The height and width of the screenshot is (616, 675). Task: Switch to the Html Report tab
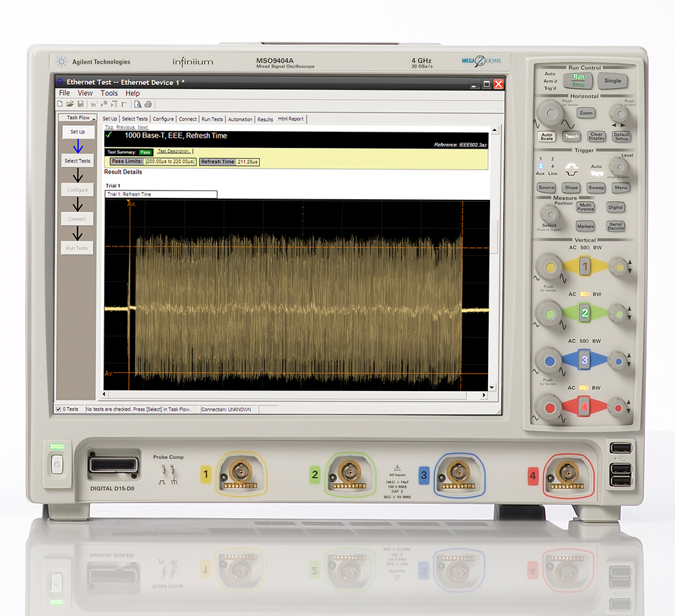291,119
